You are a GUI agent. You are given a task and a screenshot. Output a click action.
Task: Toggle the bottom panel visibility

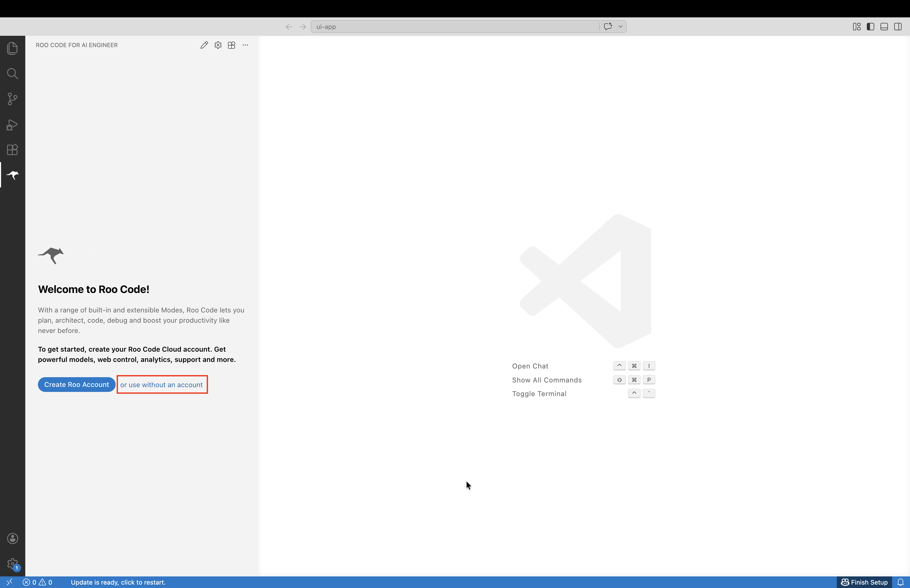point(884,26)
